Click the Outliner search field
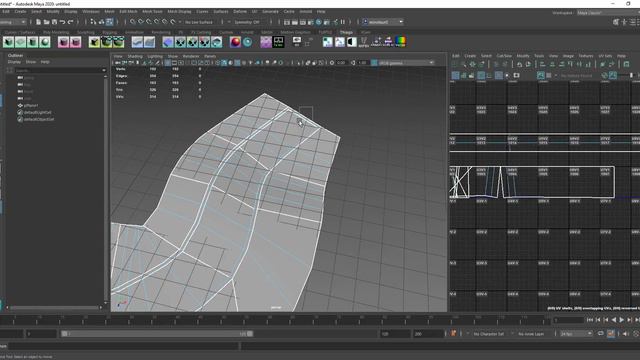 (x=60, y=70)
